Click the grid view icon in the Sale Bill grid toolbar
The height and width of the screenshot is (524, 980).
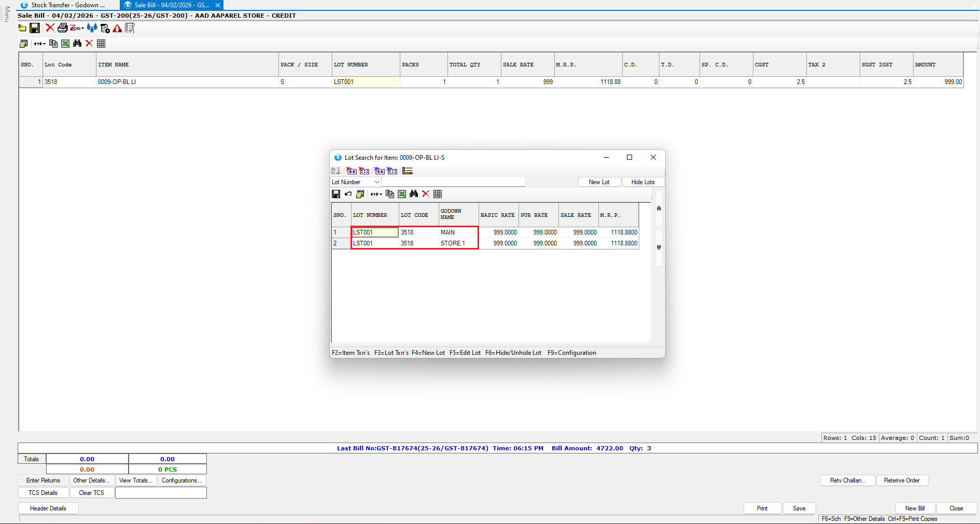tap(101, 44)
